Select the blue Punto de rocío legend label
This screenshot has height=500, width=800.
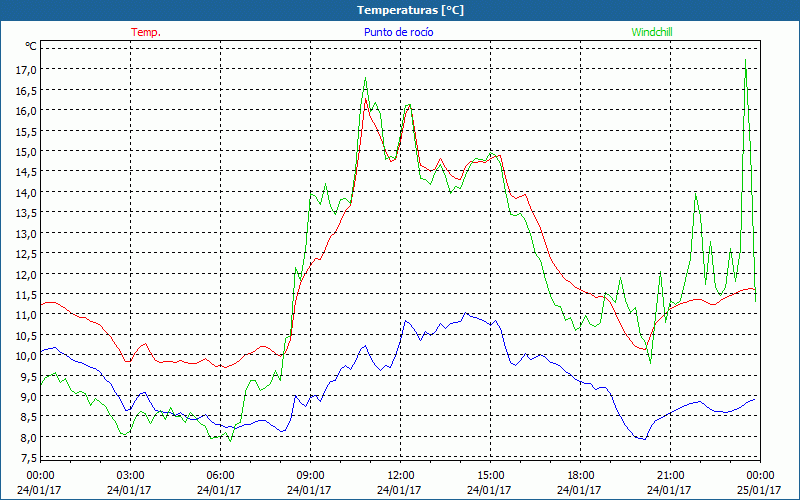click(x=399, y=32)
